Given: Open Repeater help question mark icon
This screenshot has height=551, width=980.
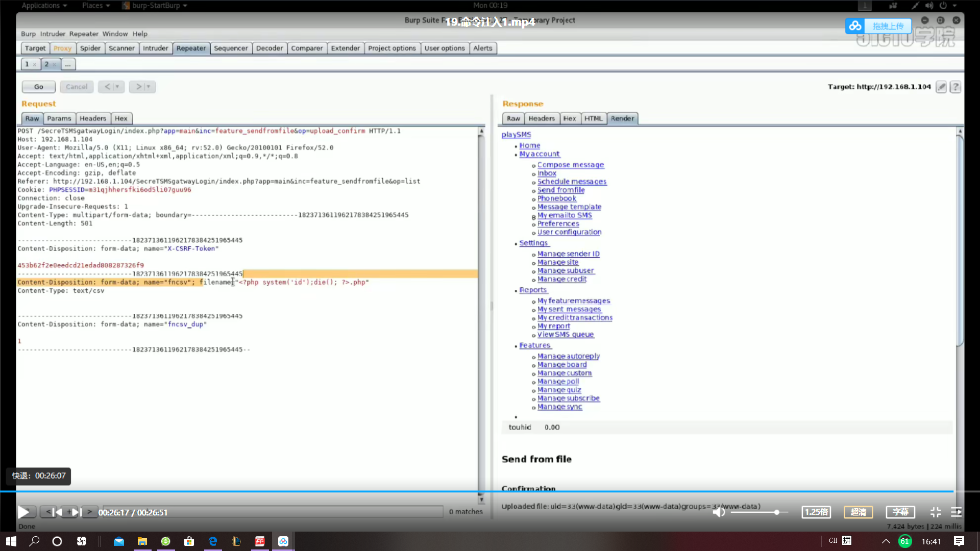Looking at the screenshot, I should pyautogui.click(x=955, y=87).
